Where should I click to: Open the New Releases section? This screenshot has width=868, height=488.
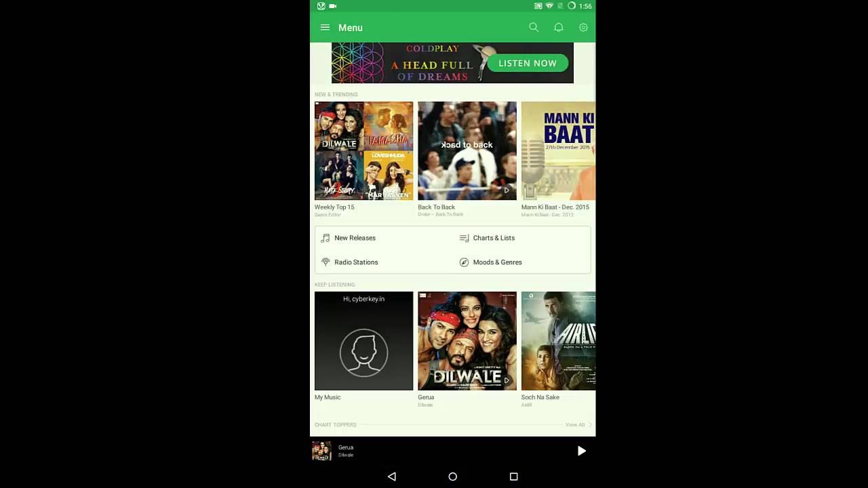pyautogui.click(x=384, y=238)
